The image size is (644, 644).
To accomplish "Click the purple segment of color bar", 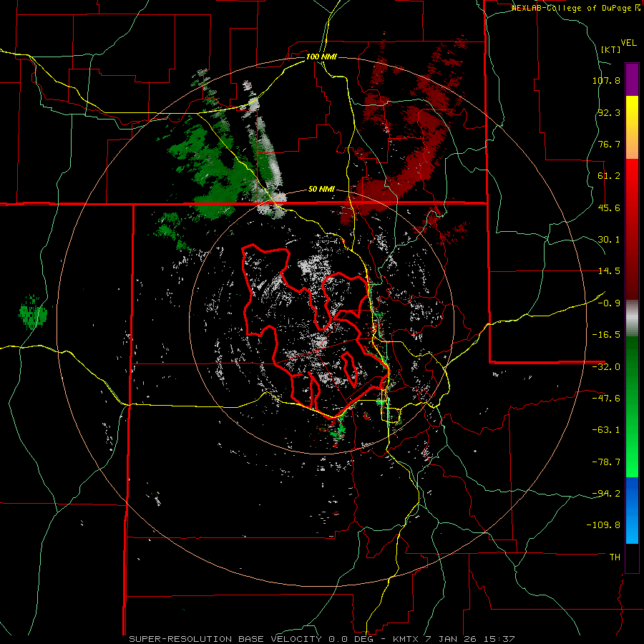I will 632,79.
